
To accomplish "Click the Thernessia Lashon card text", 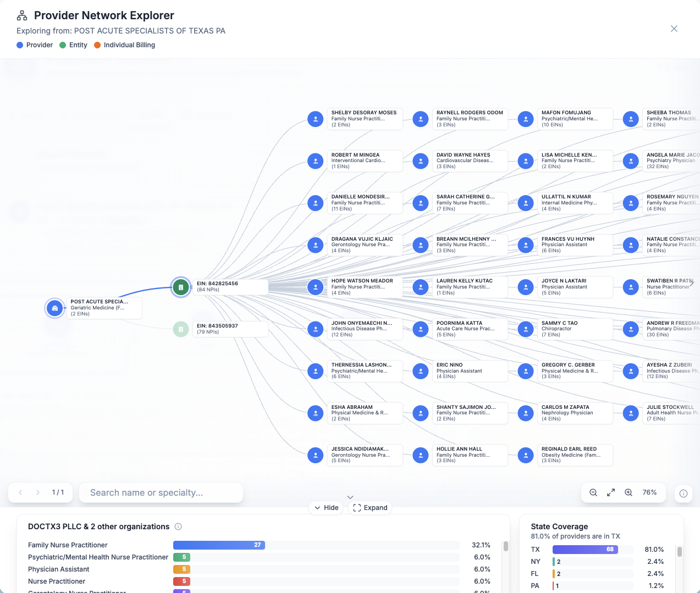I will point(361,370).
